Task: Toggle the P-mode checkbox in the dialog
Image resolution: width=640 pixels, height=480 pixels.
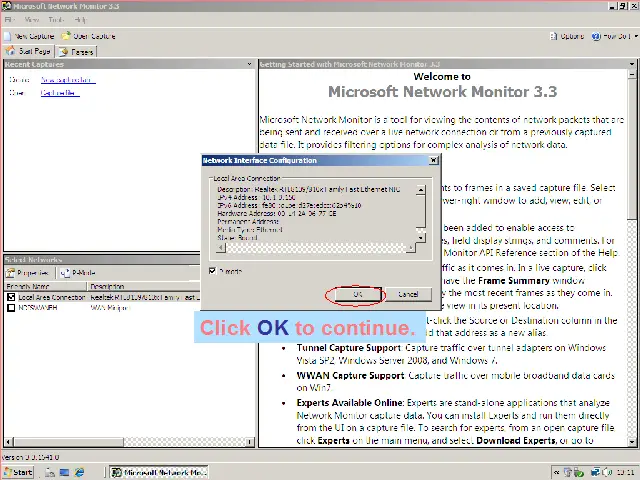Action: point(212,271)
